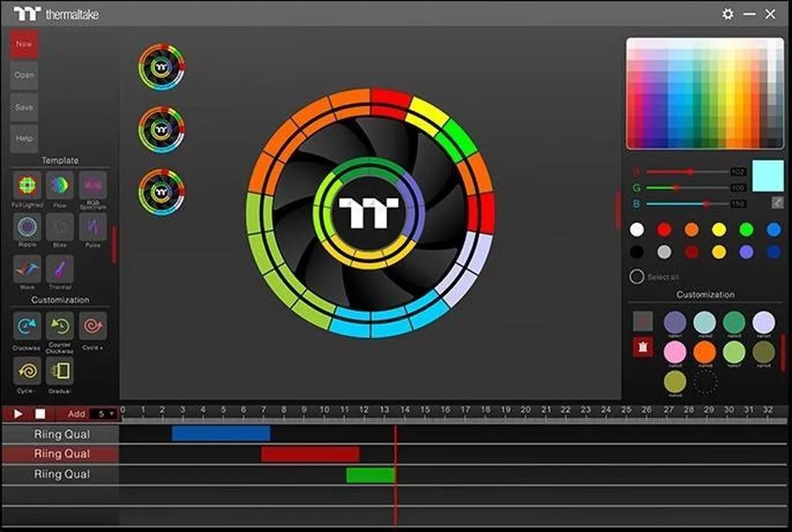This screenshot has width=792, height=532.
Task: Stop the timeline playback
Action: click(40, 414)
